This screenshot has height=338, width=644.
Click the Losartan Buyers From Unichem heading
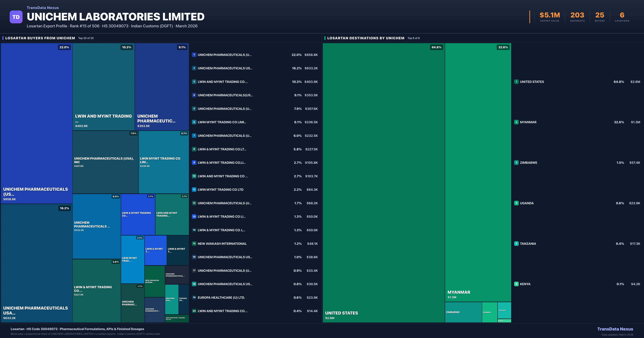[x=40, y=38]
